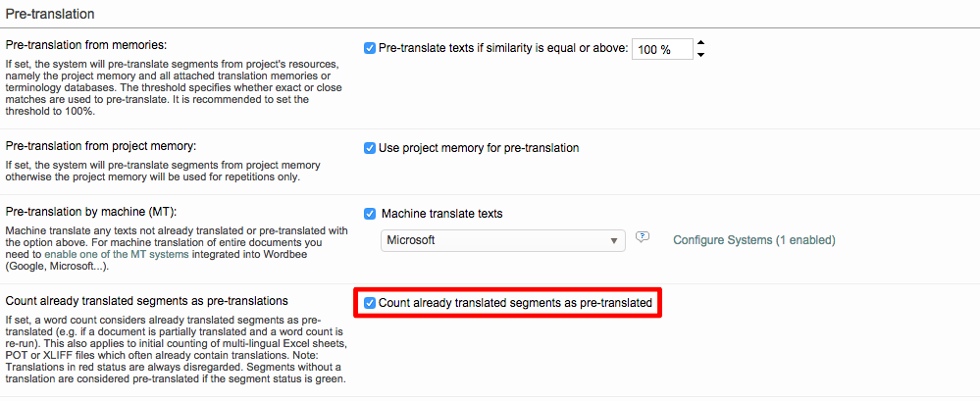Increase similarity threshold with up arrow
The width and height of the screenshot is (980, 401).
(x=700, y=43)
